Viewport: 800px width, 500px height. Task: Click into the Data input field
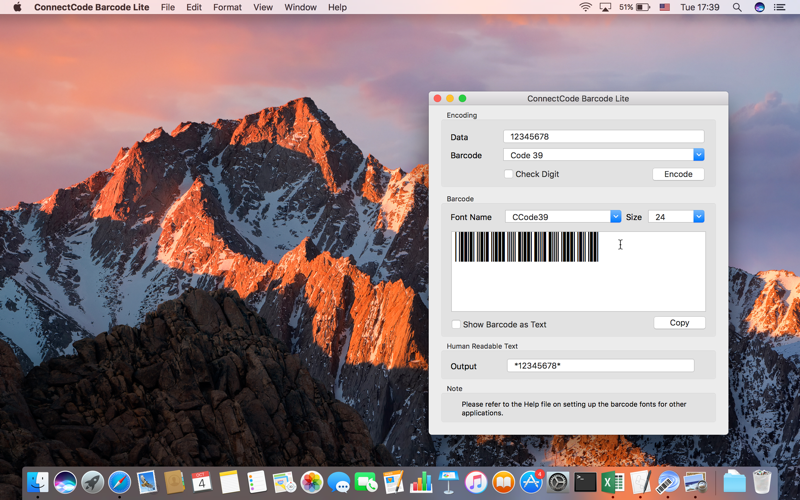(604, 136)
